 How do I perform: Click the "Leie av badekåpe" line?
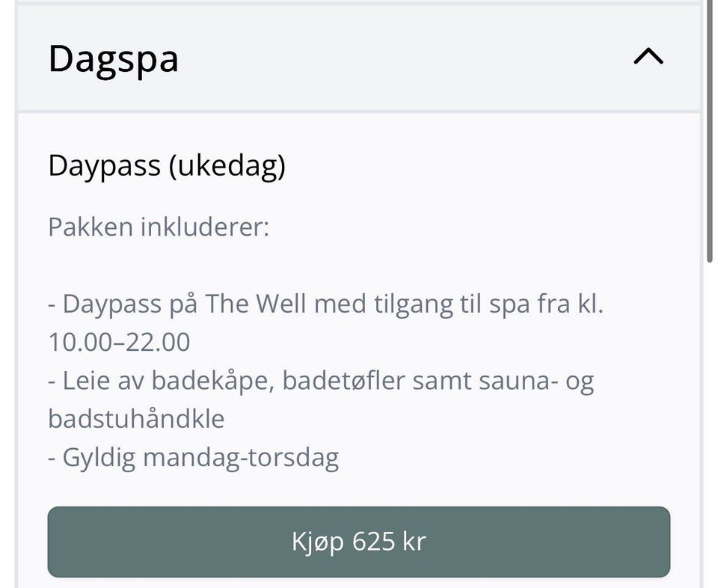pos(320,380)
